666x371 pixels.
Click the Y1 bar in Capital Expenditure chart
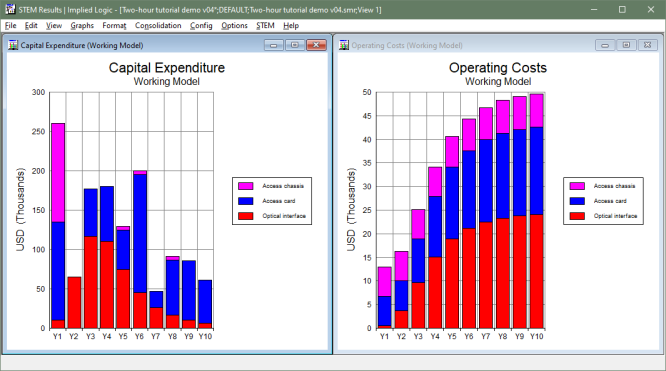click(x=58, y=226)
